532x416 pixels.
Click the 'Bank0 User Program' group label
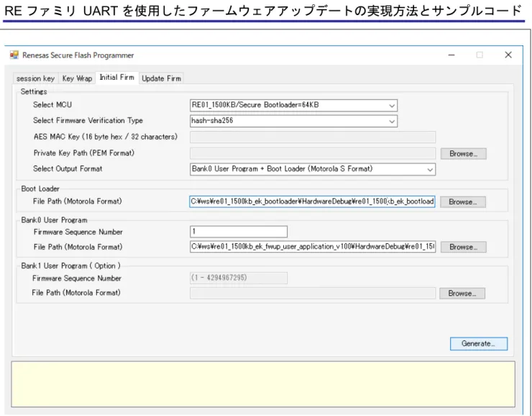[54, 220]
